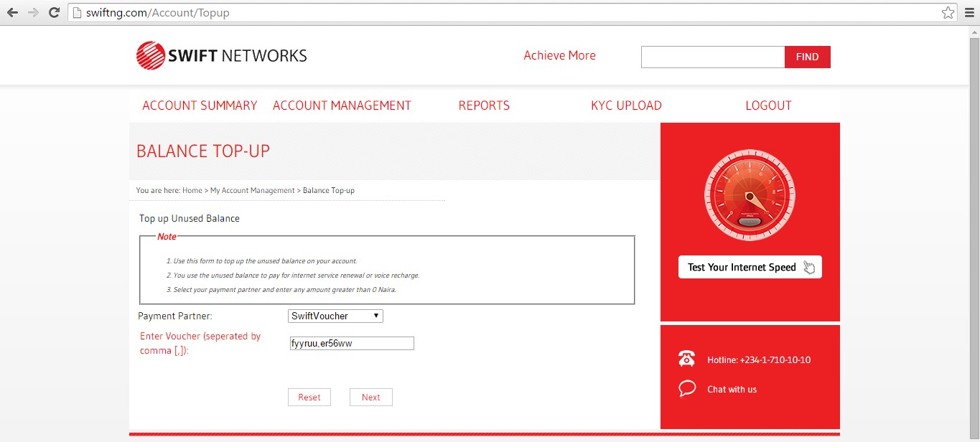Image resolution: width=980 pixels, height=442 pixels.
Task: Click the chat bubble icon
Action: click(686, 388)
